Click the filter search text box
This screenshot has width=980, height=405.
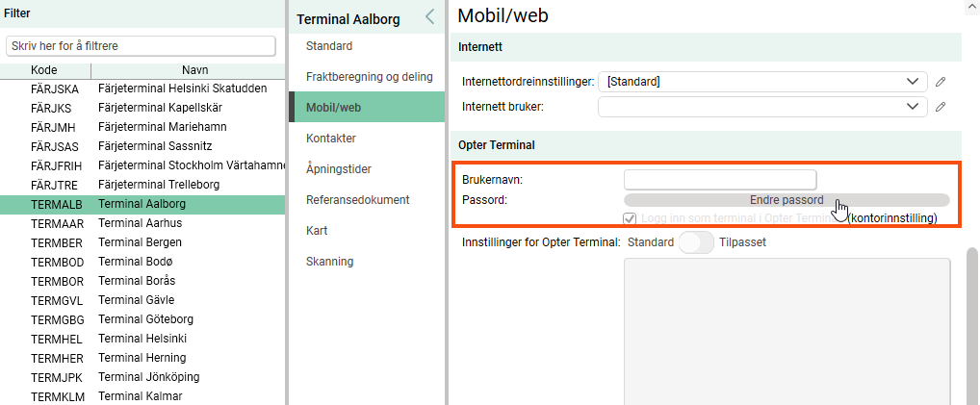[x=141, y=46]
